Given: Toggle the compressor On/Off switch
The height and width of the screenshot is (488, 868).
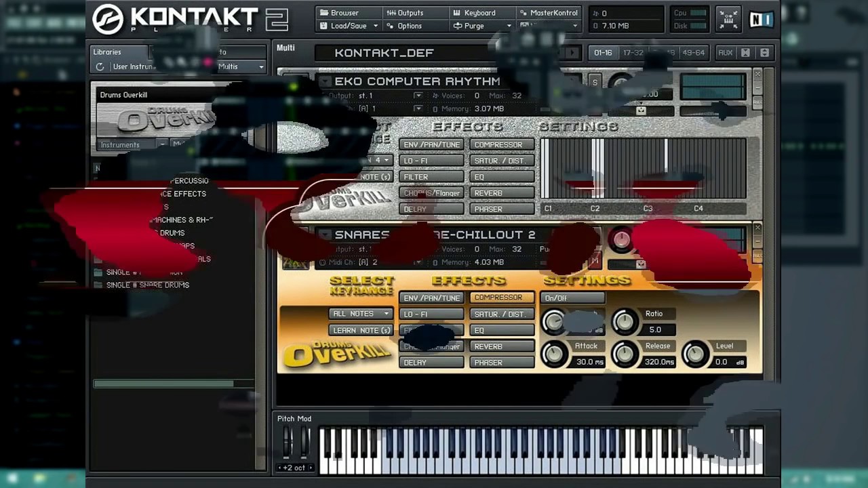Looking at the screenshot, I should [x=572, y=298].
